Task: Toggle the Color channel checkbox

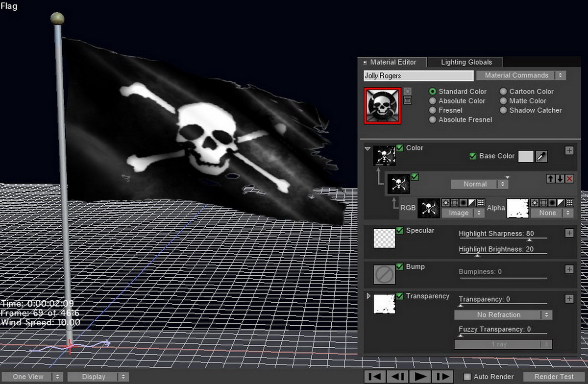Action: click(400, 148)
